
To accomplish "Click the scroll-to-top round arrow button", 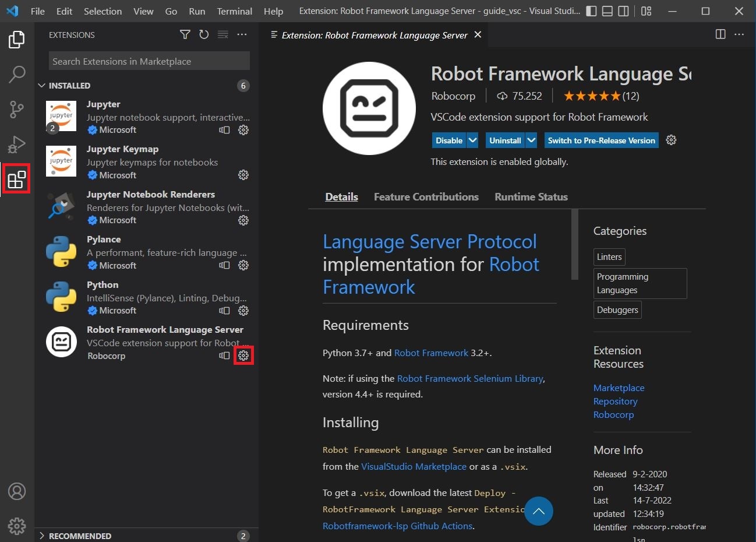I will click(539, 511).
